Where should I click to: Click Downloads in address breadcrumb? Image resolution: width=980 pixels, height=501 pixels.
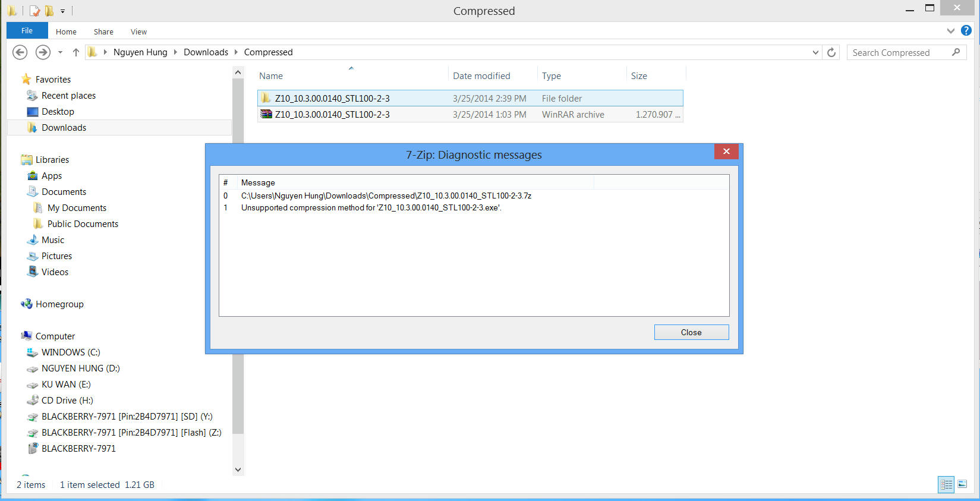[206, 52]
